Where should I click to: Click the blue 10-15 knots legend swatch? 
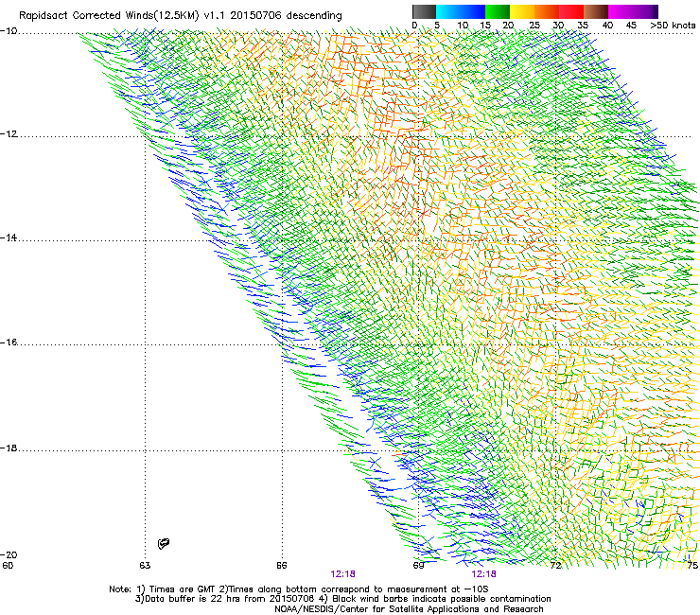pyautogui.click(x=473, y=11)
